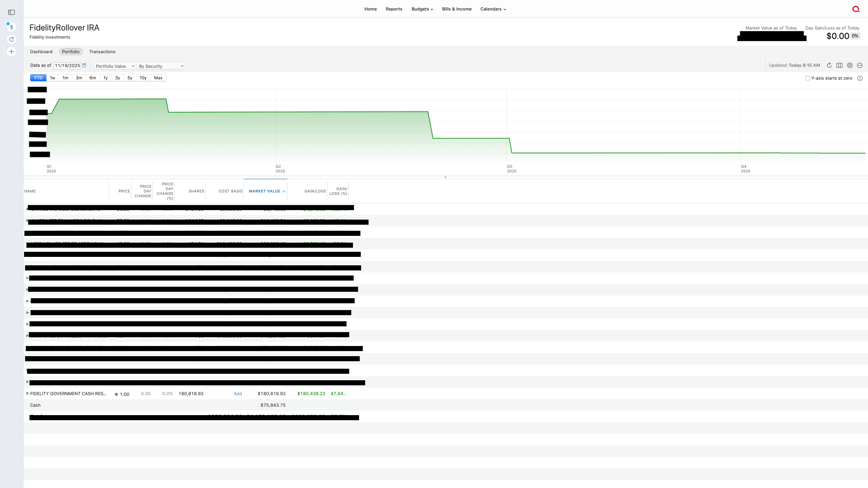
Task: Open the Portfolio Value dropdown
Action: pos(115,66)
